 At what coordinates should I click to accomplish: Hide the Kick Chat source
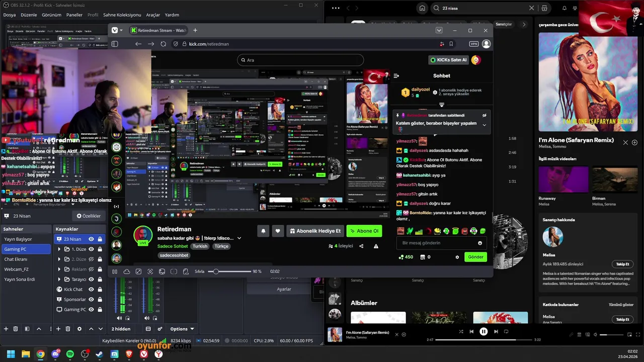coord(91,289)
